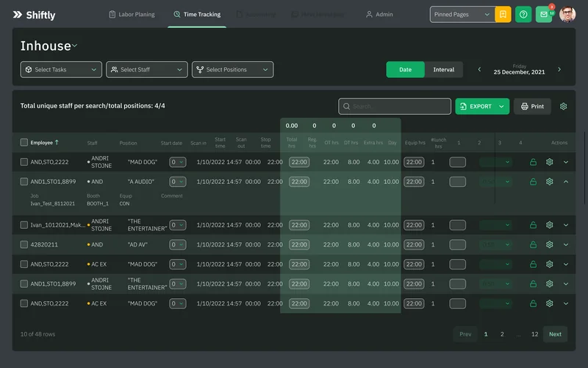Open the Select Positions dropdown

point(232,69)
